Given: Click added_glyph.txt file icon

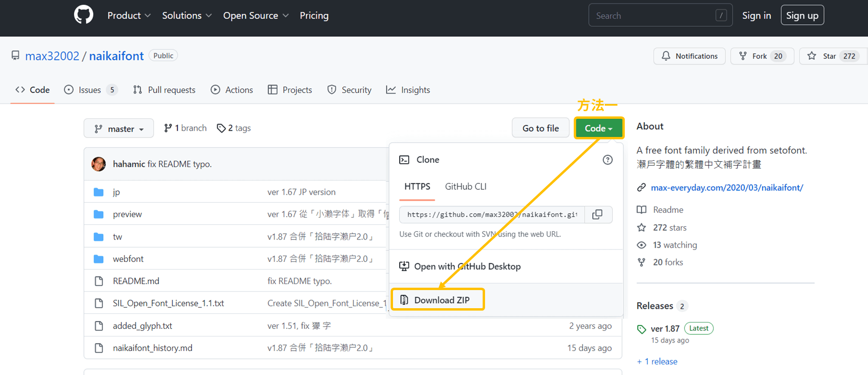Looking at the screenshot, I should point(99,326).
